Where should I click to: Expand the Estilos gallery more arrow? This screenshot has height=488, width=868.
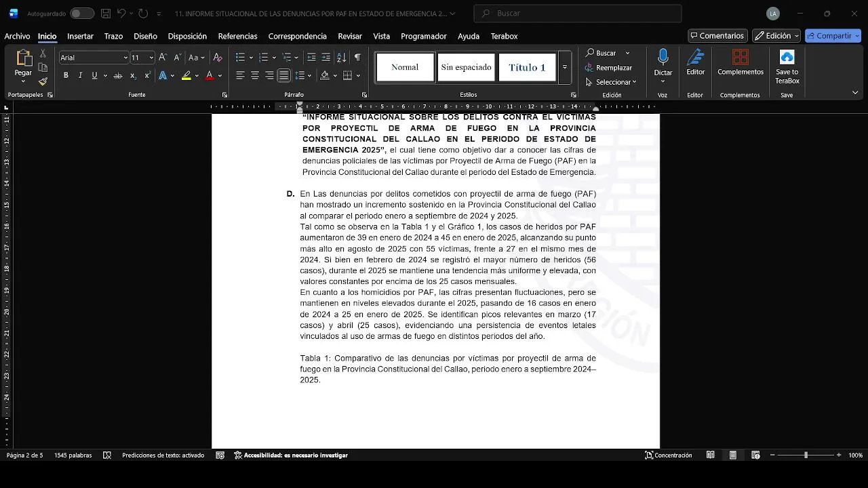(x=564, y=67)
